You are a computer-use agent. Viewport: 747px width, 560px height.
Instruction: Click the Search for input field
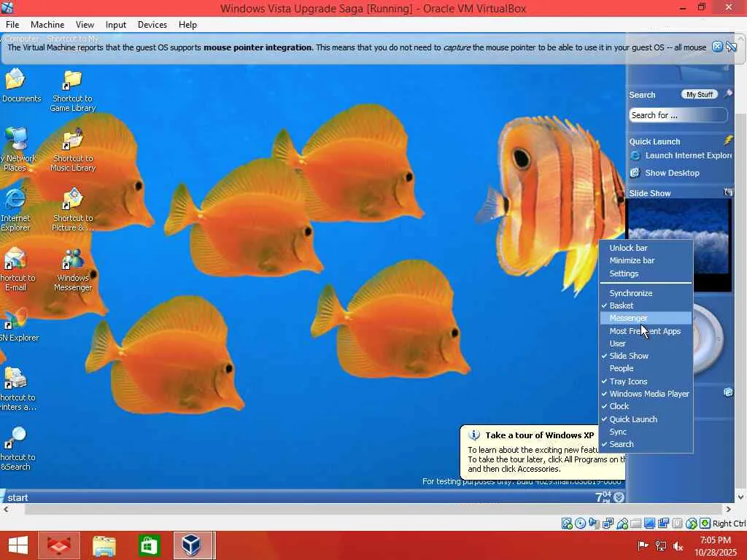click(678, 115)
